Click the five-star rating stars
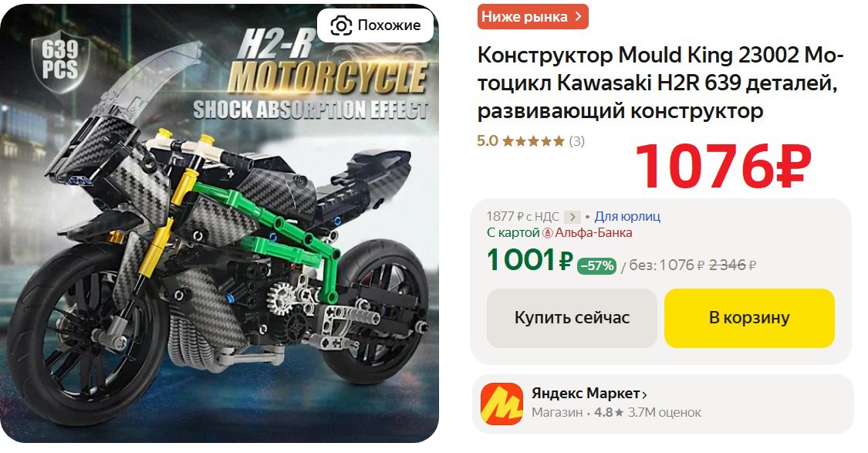This screenshot has height=453, width=868. 533,141
